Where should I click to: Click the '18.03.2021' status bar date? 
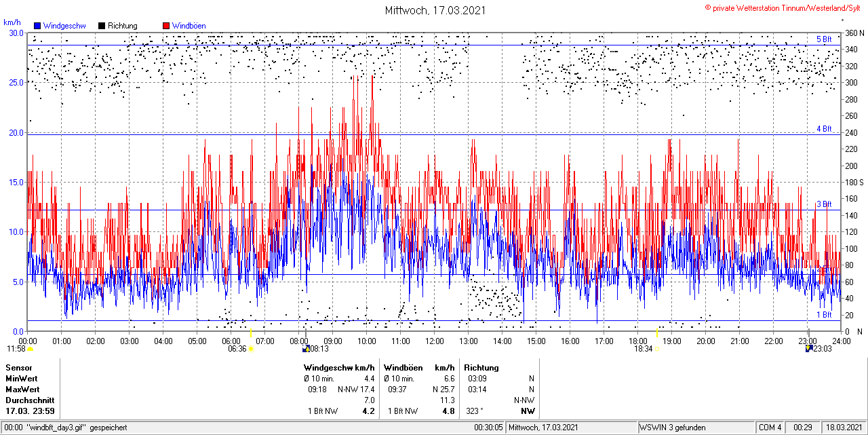[844, 428]
